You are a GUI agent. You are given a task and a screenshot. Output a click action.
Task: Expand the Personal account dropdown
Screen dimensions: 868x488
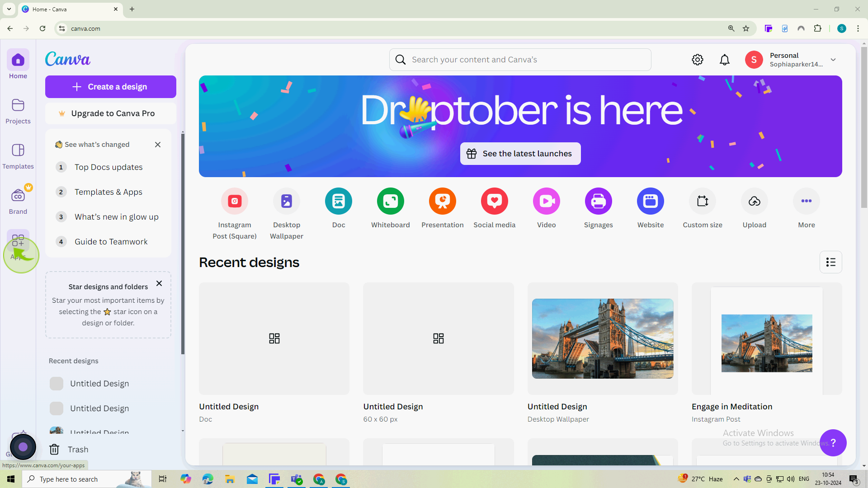pos(833,60)
